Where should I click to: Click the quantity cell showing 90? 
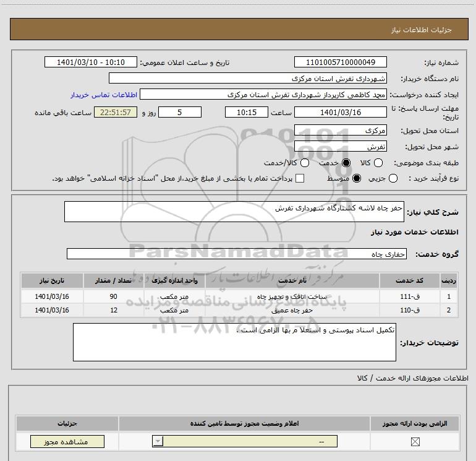click(114, 296)
